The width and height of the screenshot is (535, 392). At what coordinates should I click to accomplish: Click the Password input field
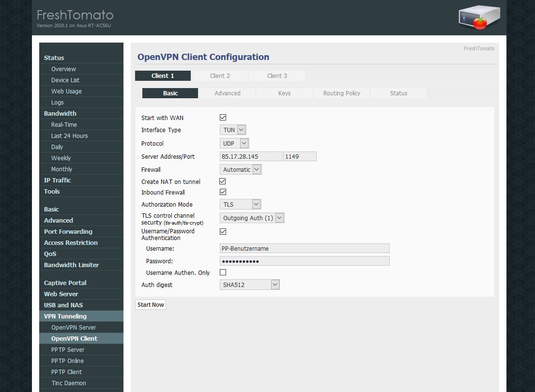(x=305, y=261)
